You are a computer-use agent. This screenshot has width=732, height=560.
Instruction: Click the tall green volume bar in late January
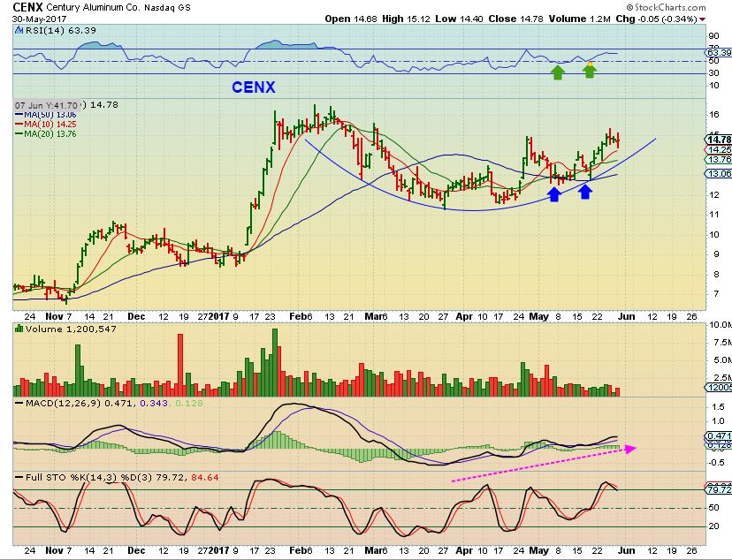[x=274, y=363]
